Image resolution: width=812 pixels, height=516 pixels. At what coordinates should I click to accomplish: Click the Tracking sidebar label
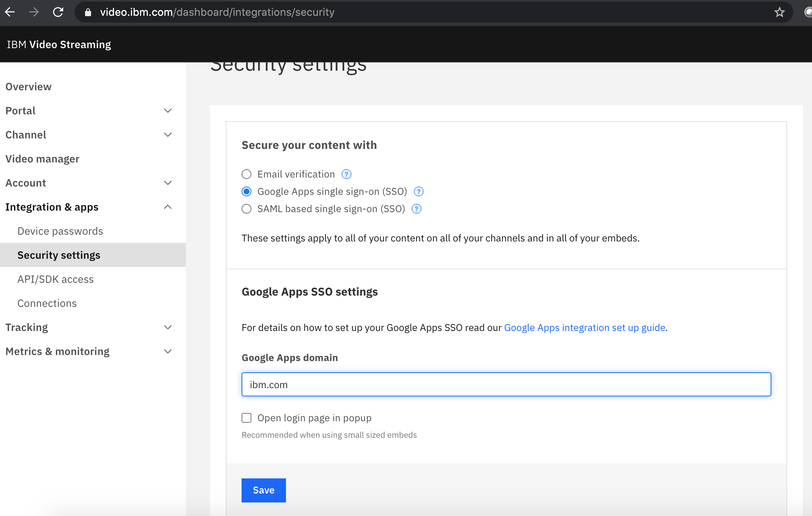click(x=27, y=327)
